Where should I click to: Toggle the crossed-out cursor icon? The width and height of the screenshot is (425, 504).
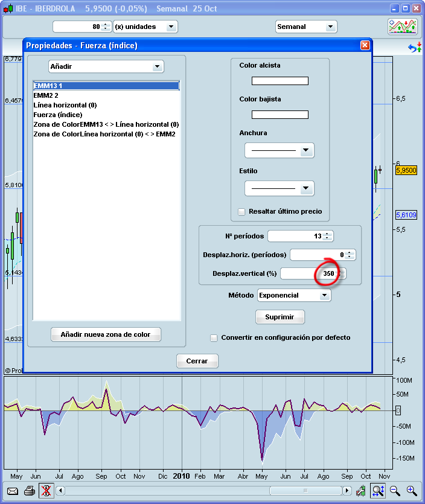(x=46, y=491)
